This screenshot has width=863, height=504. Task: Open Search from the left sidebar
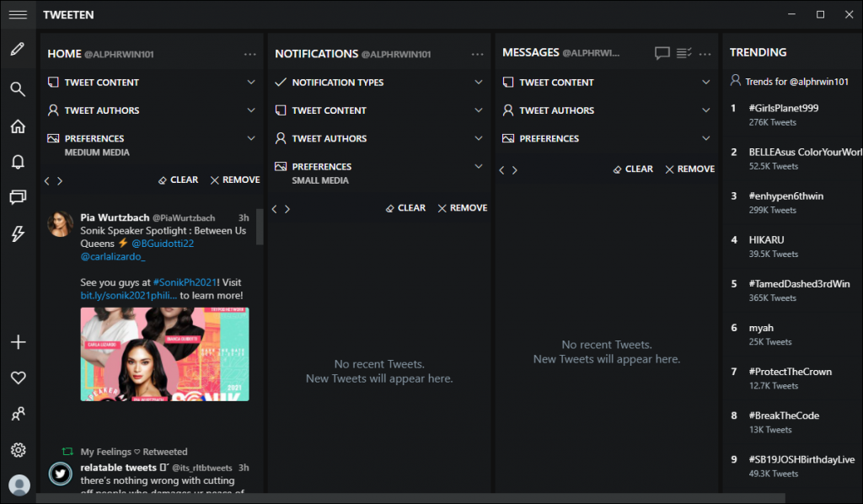[x=18, y=88]
